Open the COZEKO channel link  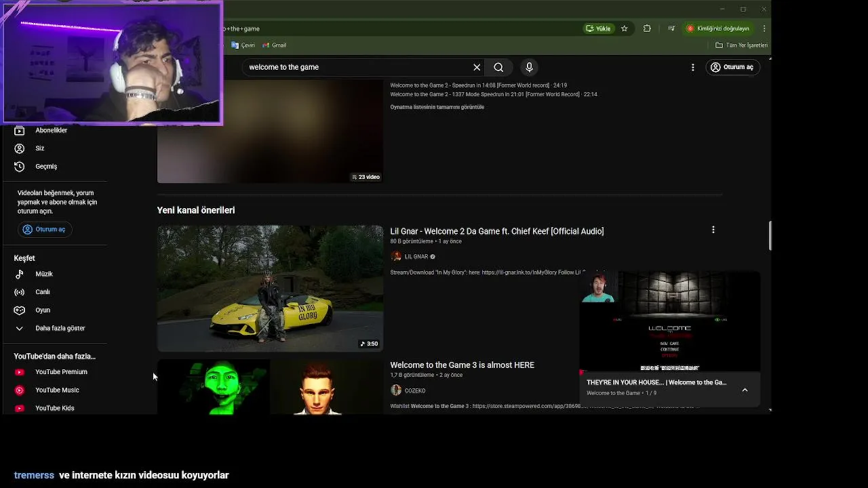pyautogui.click(x=415, y=390)
